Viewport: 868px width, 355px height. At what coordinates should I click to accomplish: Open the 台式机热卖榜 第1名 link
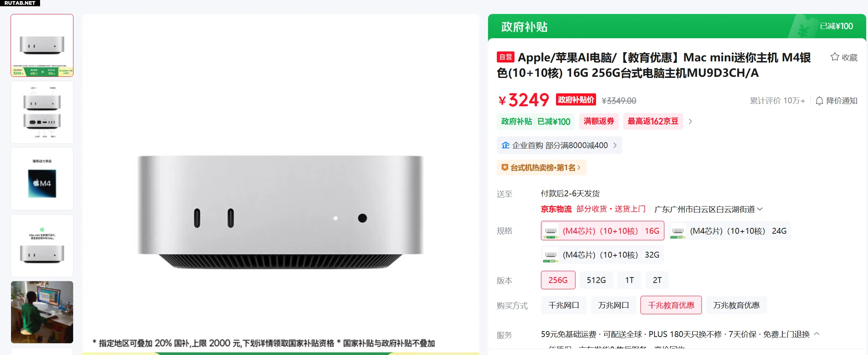(x=543, y=168)
